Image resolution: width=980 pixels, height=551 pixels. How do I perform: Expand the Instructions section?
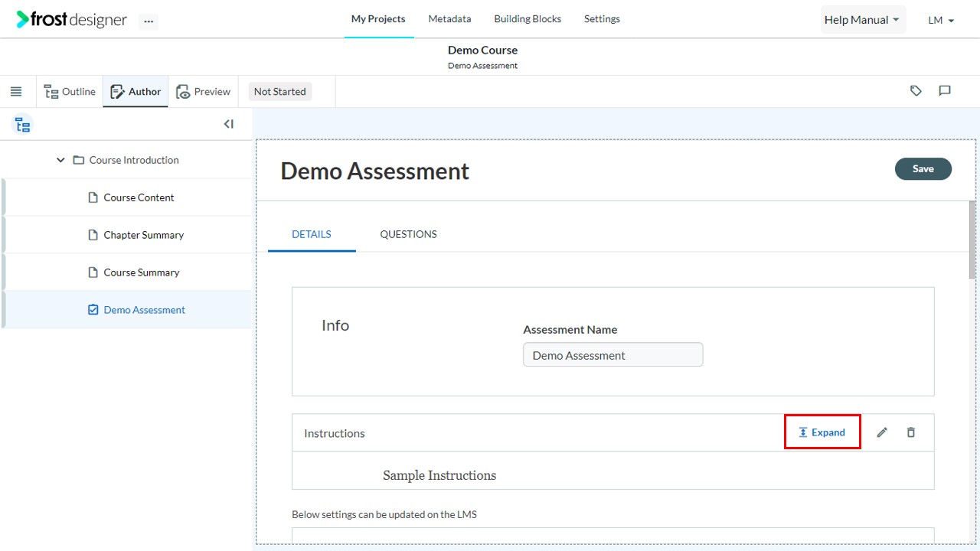pyautogui.click(x=822, y=432)
